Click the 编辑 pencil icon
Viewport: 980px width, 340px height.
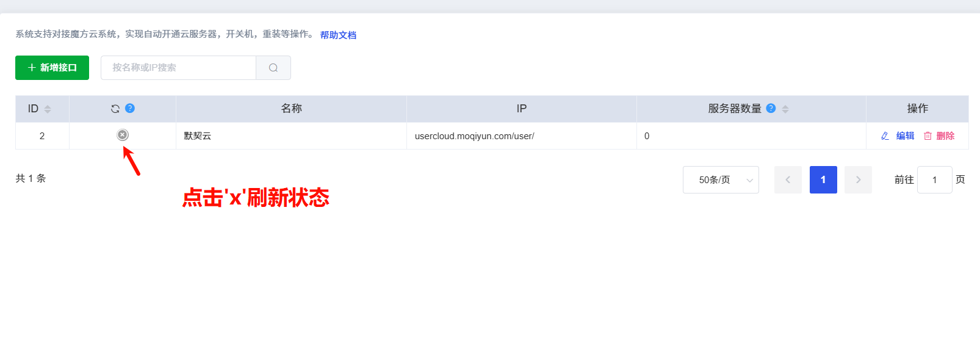point(885,136)
